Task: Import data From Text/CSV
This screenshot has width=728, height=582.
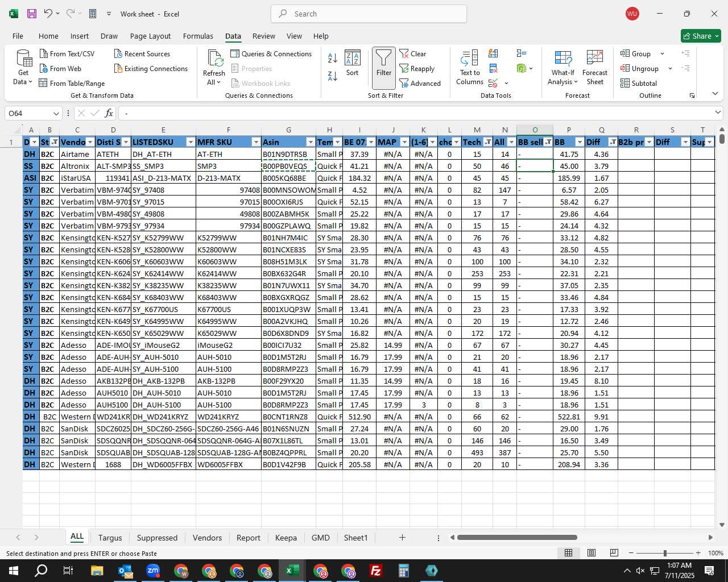Action: point(67,53)
